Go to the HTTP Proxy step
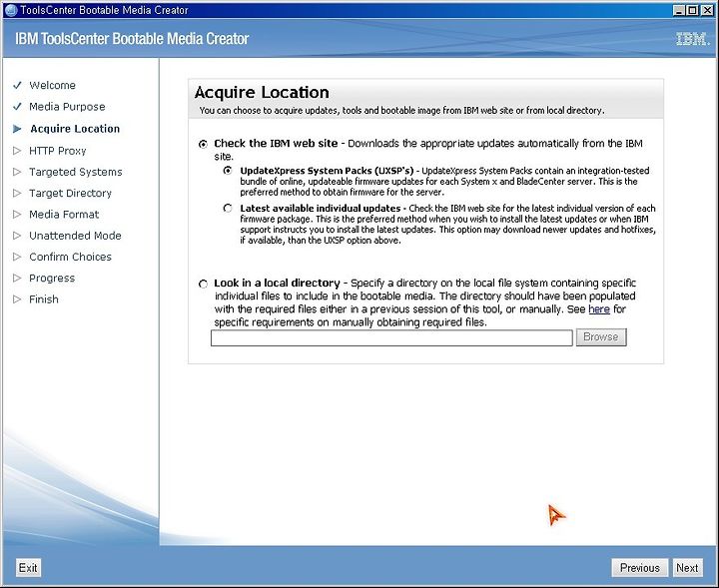This screenshot has width=719, height=588. click(57, 151)
